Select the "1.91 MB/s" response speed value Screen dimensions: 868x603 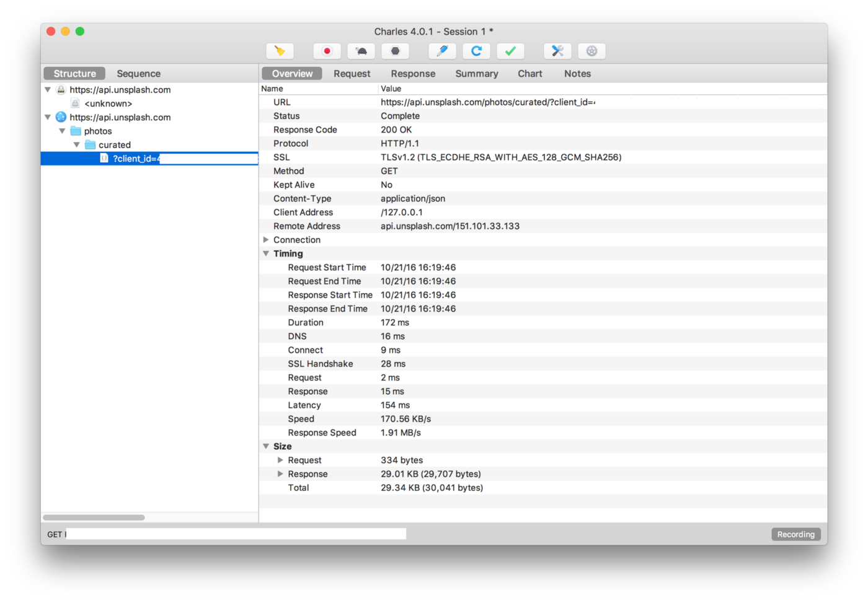(401, 433)
